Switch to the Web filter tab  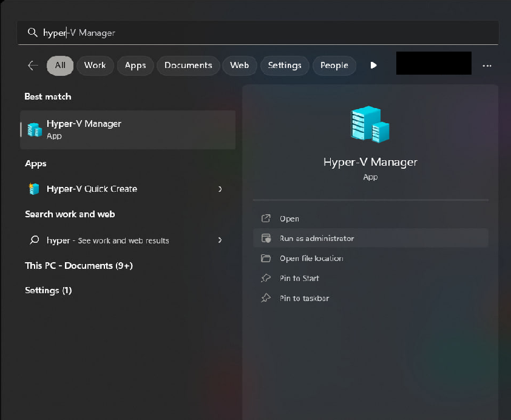(239, 66)
